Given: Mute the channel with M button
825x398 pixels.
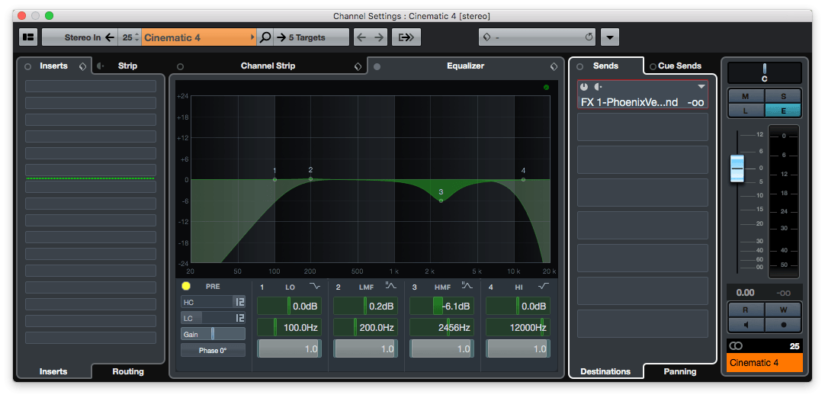Looking at the screenshot, I should [746, 96].
